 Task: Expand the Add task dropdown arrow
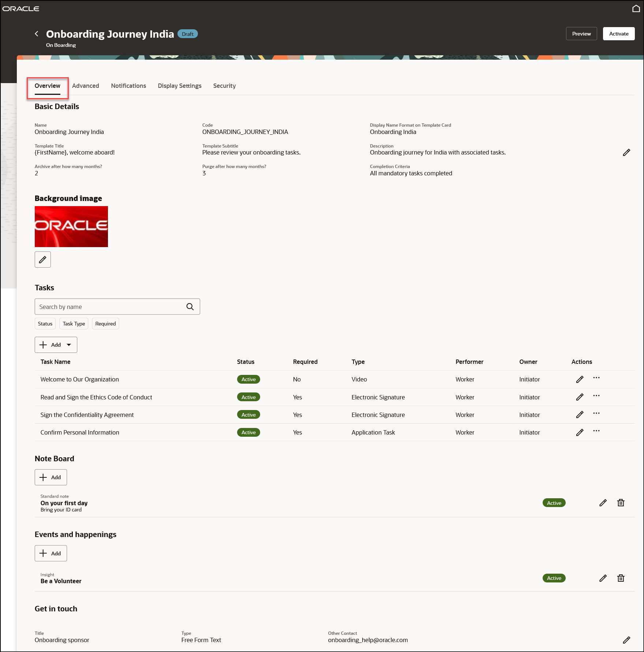point(69,345)
